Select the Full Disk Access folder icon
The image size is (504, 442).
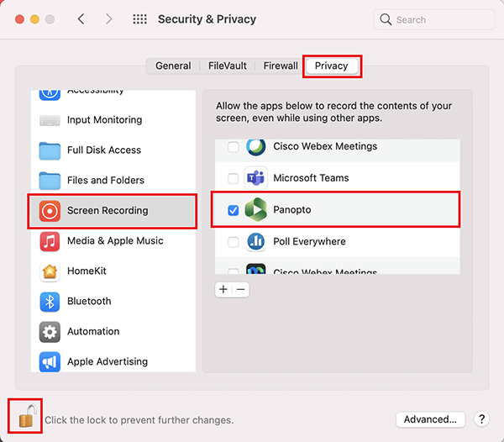[50, 150]
